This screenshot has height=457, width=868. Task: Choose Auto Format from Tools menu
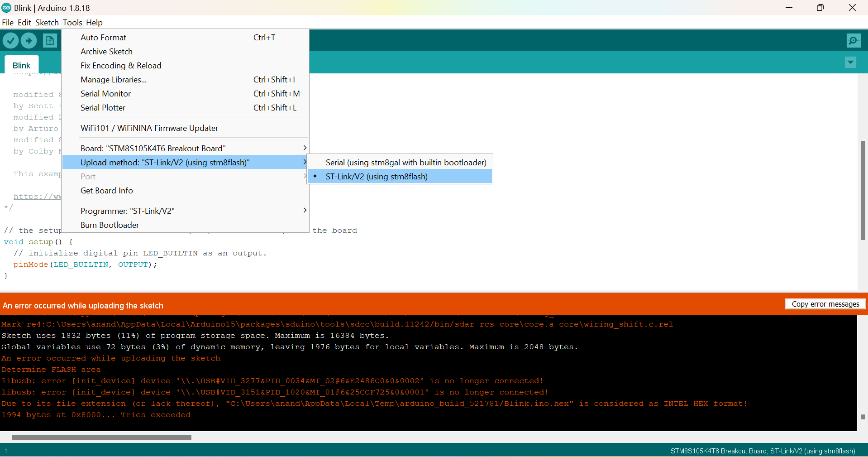coord(186,38)
